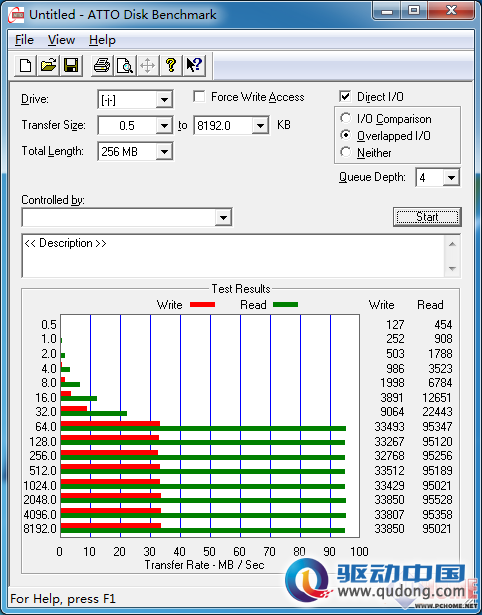Click the yellow question mark About icon
The image size is (482, 615).
coord(171,65)
